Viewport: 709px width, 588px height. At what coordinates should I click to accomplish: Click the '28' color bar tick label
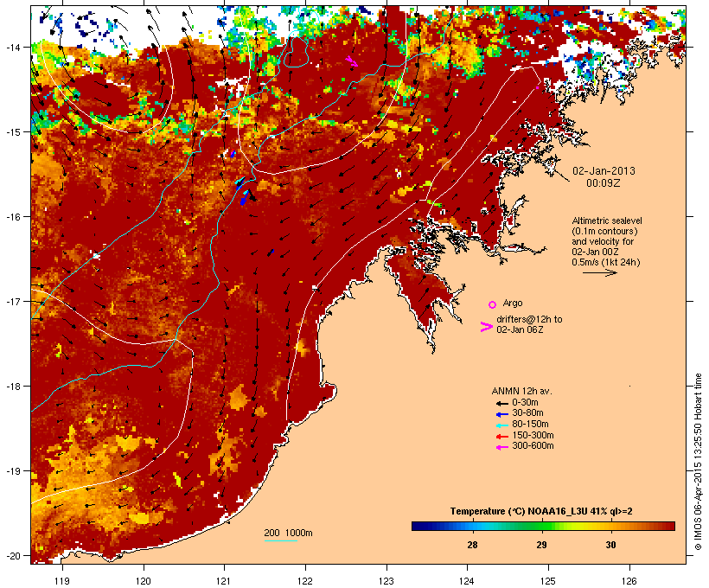[472, 545]
